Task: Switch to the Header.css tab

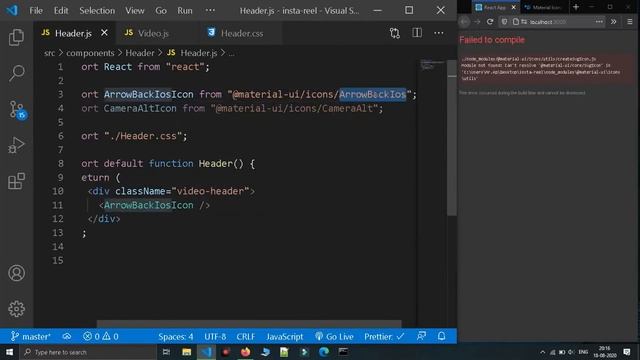Action: pyautogui.click(x=242, y=33)
